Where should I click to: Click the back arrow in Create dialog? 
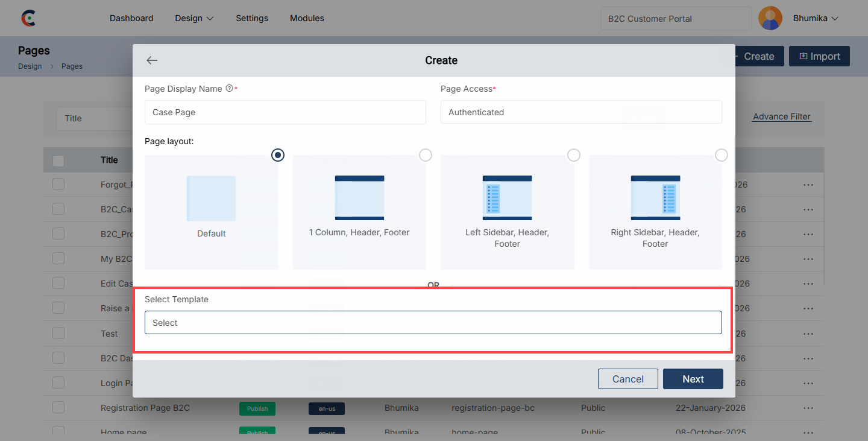(x=152, y=60)
